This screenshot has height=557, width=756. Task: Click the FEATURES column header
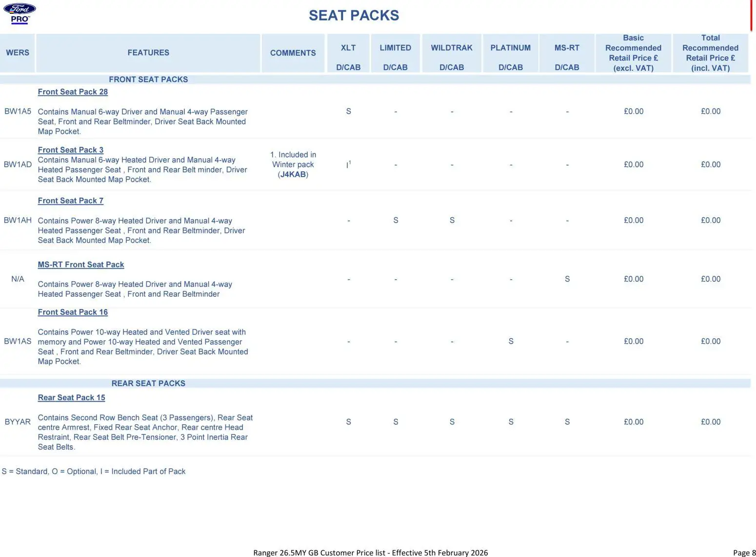pyautogui.click(x=148, y=53)
